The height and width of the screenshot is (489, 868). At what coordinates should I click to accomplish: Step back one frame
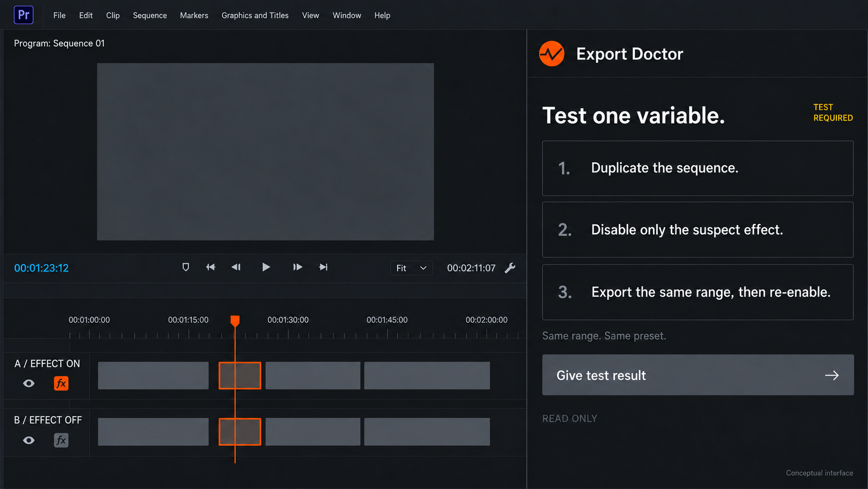click(x=236, y=267)
